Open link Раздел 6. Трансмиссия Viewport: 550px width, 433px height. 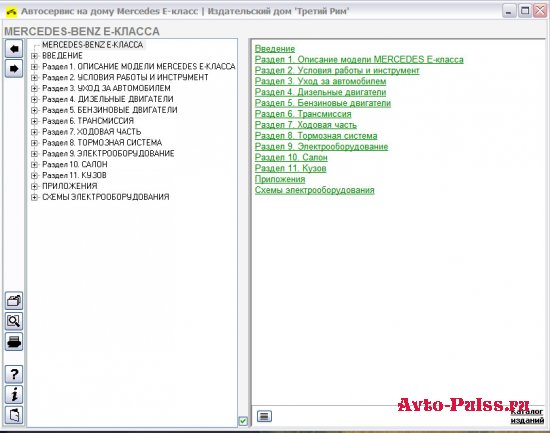[303, 114]
